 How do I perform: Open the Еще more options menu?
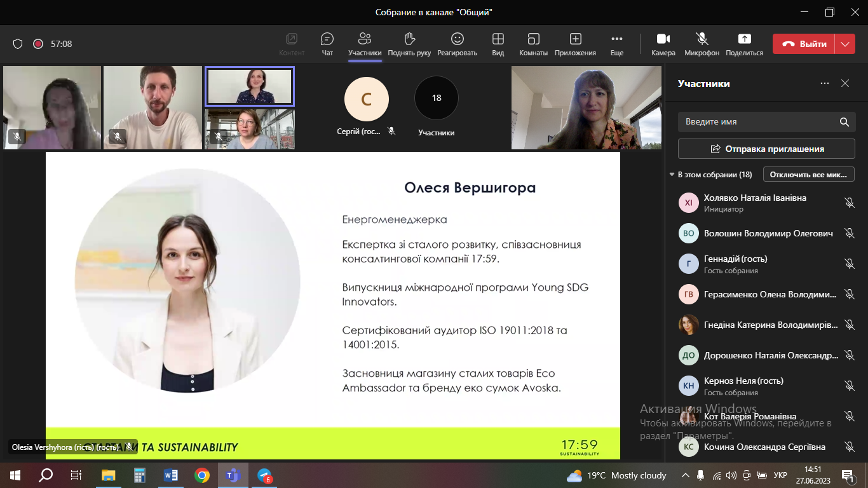click(616, 39)
